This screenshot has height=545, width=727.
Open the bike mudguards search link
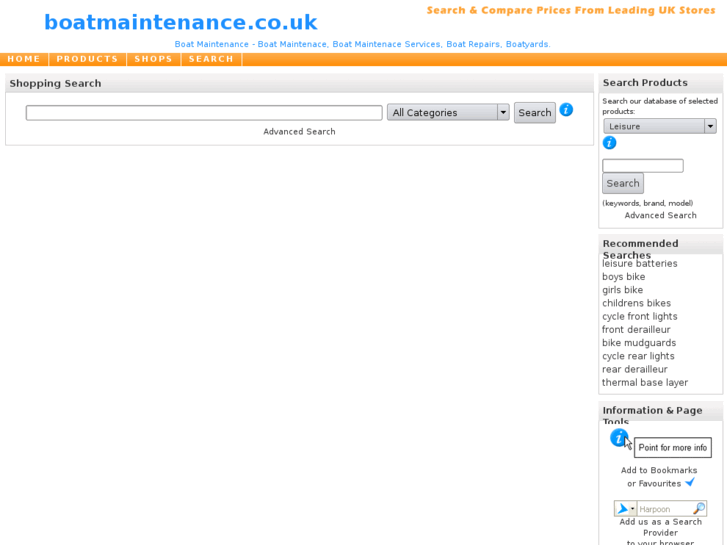click(x=639, y=343)
